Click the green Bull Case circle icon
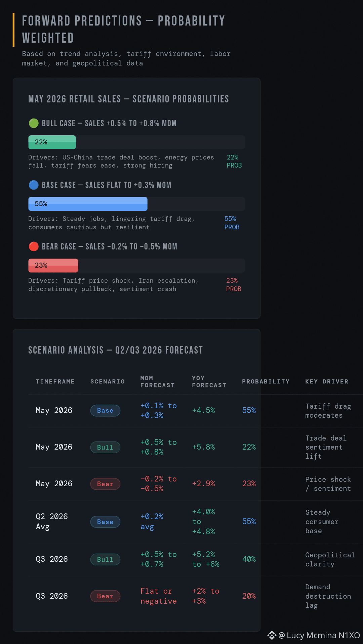363x644 pixels. tap(34, 123)
